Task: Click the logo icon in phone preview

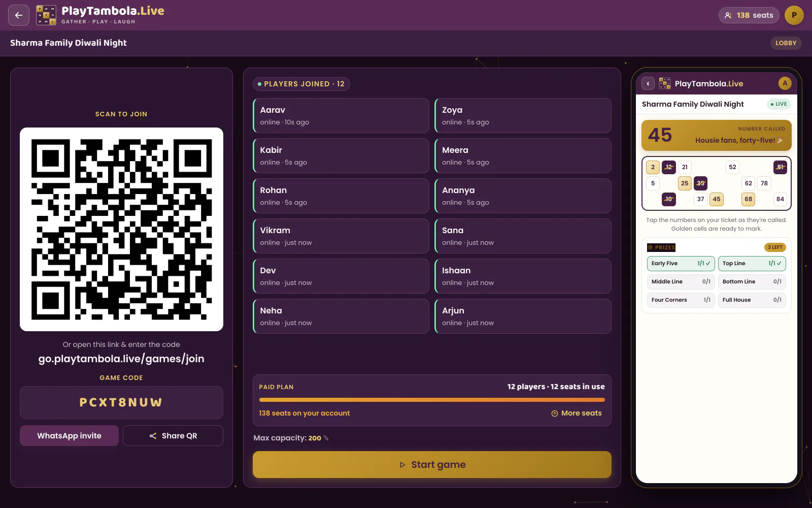Action: point(665,83)
